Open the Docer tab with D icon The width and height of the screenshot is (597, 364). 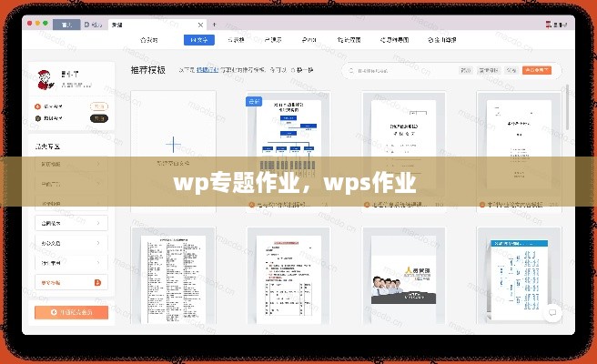93,25
